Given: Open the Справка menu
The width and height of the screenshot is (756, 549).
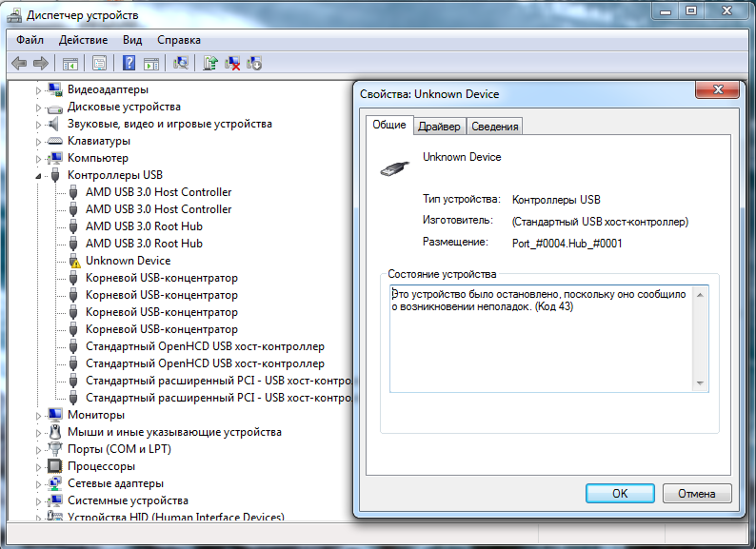Looking at the screenshot, I should click(x=179, y=40).
